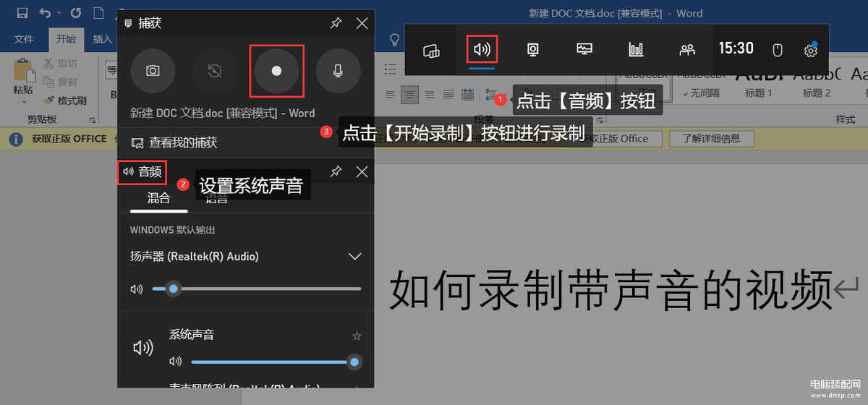Close the 音频 audio widget
This screenshot has width=868, height=405.
pyautogui.click(x=362, y=171)
